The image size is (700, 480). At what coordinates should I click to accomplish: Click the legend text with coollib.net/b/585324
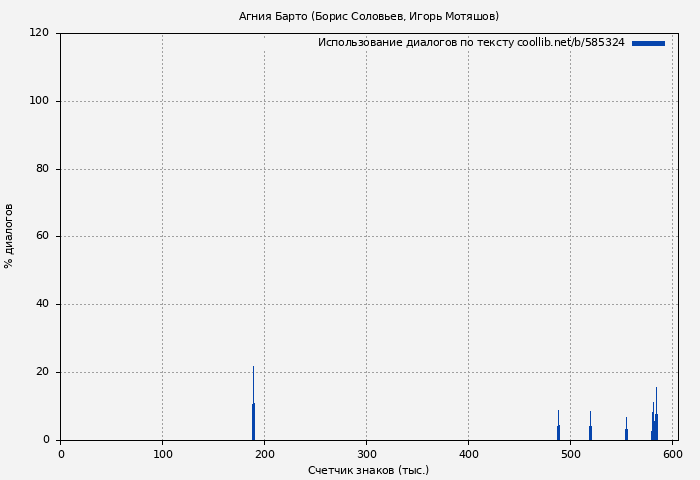[470, 43]
